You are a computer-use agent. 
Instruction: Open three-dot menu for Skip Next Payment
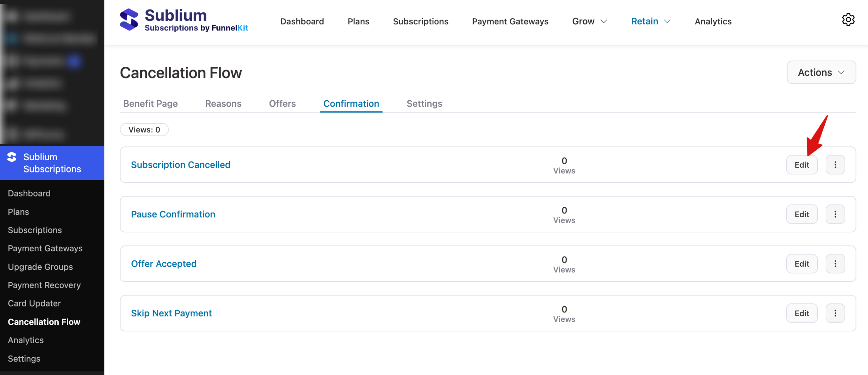[835, 313]
